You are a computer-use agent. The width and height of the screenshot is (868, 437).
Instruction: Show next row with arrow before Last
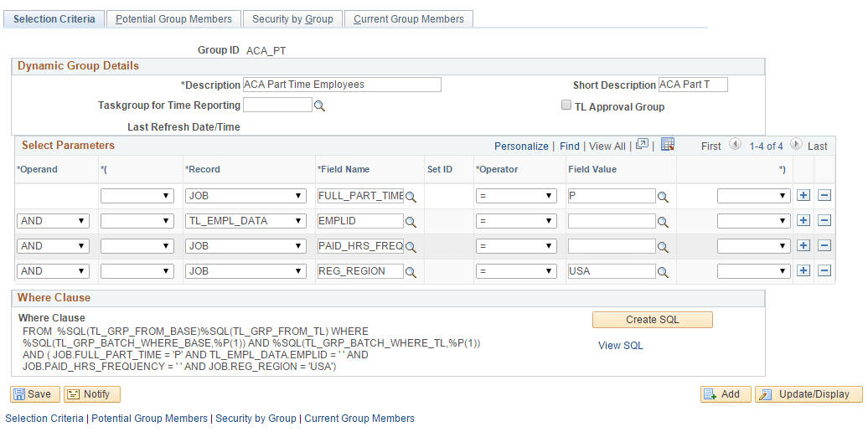[796, 144]
